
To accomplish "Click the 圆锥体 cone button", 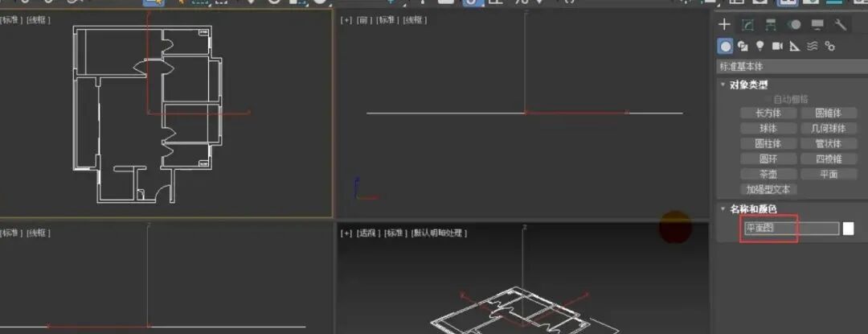I will tap(828, 113).
